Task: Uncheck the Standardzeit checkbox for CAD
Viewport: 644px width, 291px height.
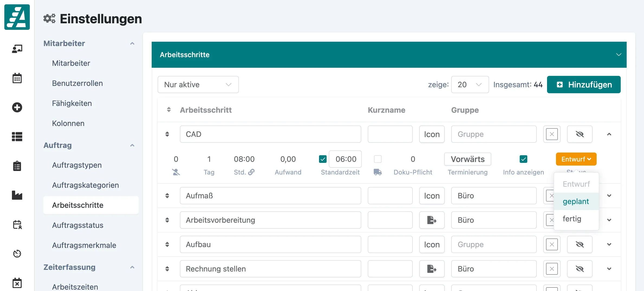Action: click(x=322, y=159)
